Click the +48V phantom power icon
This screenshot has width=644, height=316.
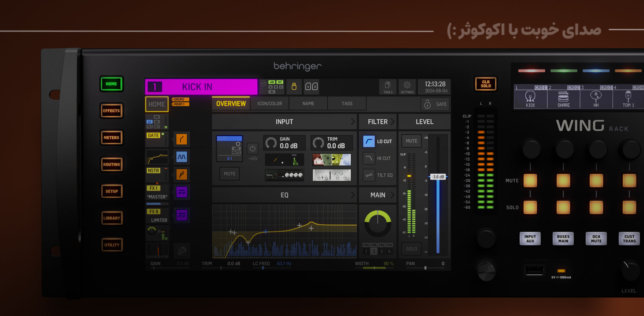coord(253,149)
